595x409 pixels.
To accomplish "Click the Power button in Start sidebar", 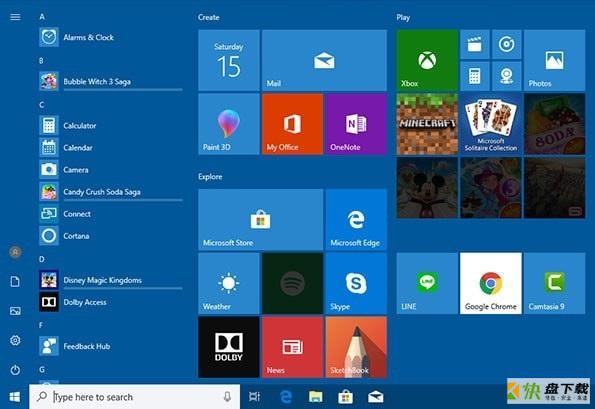I will pos(15,370).
